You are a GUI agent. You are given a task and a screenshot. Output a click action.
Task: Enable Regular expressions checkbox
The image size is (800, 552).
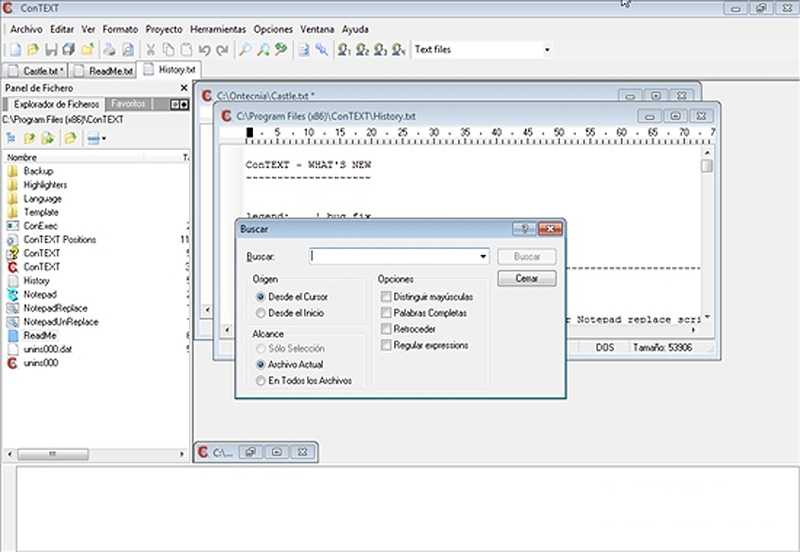tap(386, 345)
